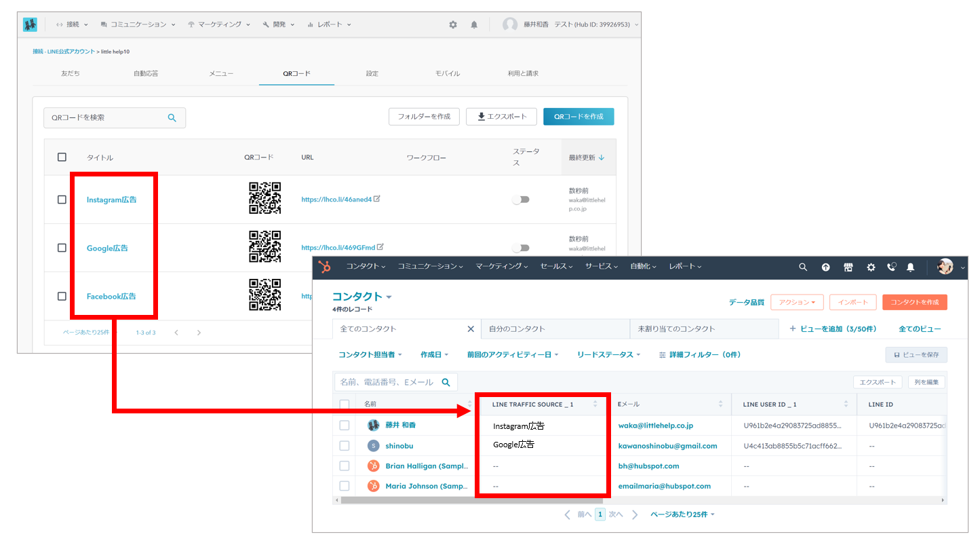Click the upgrade arrow icon in HubSpot navbar

coord(825,267)
